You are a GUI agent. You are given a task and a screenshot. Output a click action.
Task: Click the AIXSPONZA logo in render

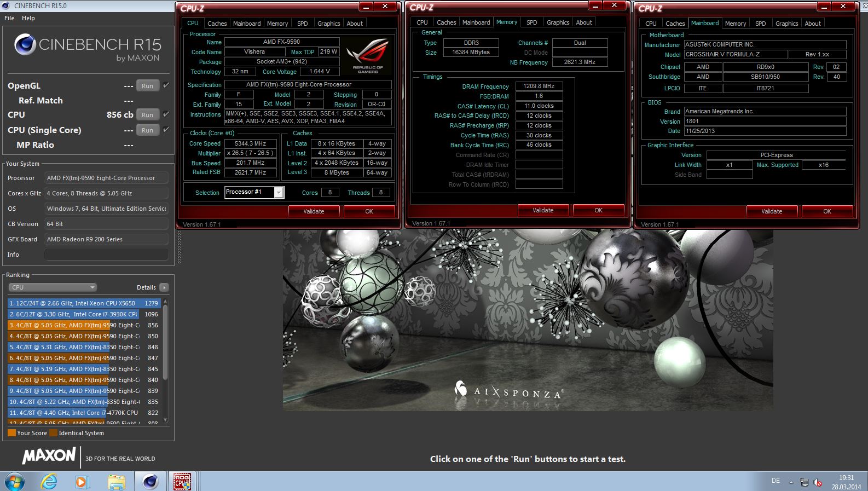click(509, 390)
